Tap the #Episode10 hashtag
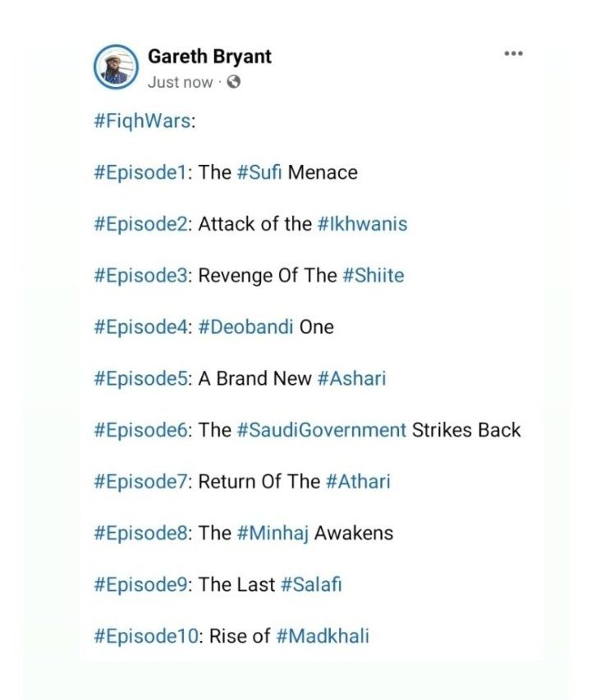Image resolution: width=591 pixels, height=700 pixels. tap(145, 636)
